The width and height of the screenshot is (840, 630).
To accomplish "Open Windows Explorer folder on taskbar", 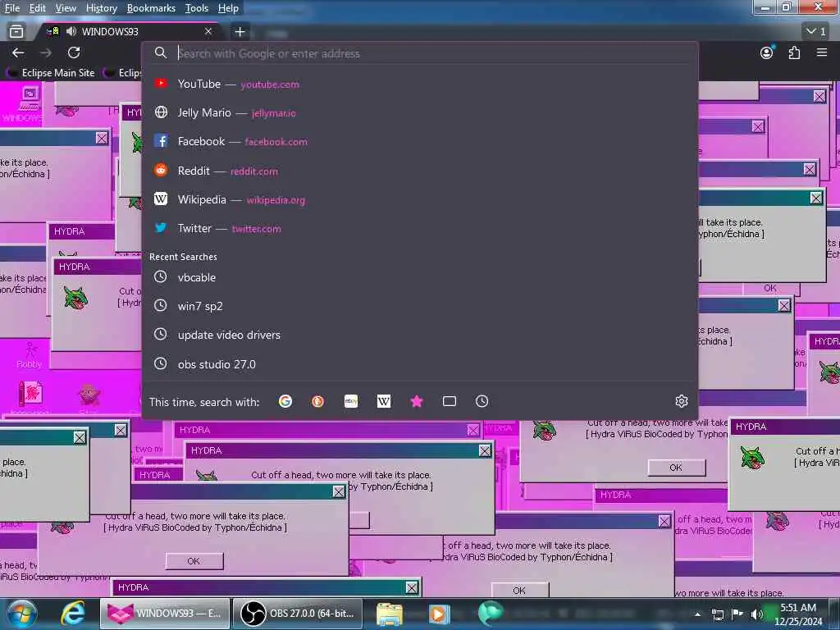I will pyautogui.click(x=390, y=614).
